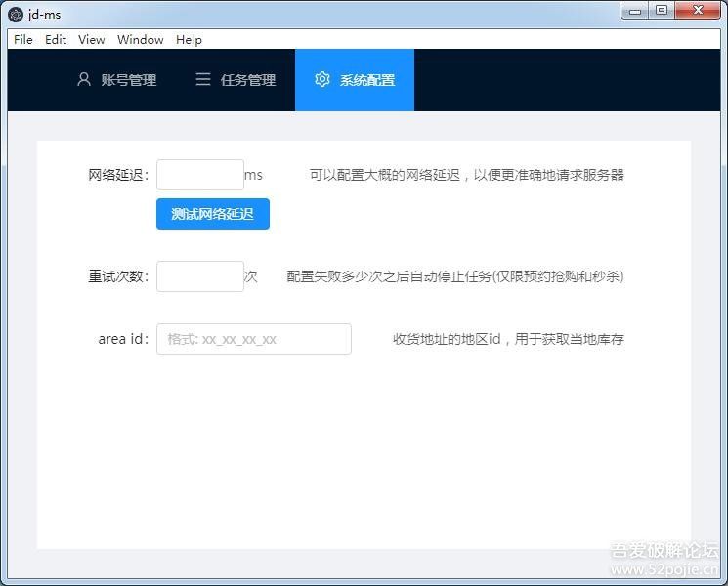Click the 网络延迟 field label
728x586 pixels.
(x=118, y=175)
